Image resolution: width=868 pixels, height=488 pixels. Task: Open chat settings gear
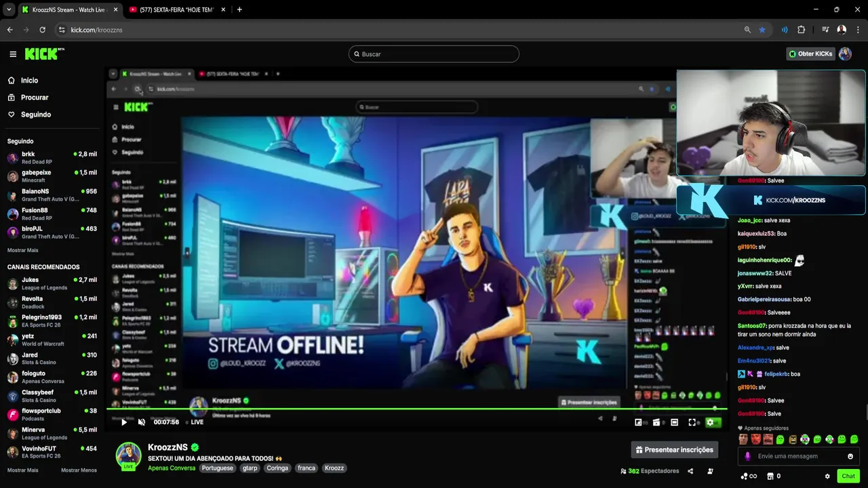(827, 476)
